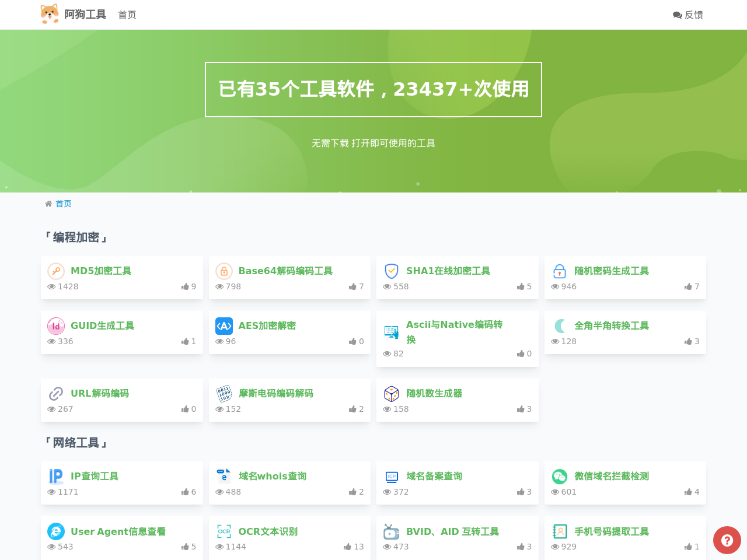747x560 pixels.
Task: Click the AES加密解密 code icon
Action: pos(224,325)
